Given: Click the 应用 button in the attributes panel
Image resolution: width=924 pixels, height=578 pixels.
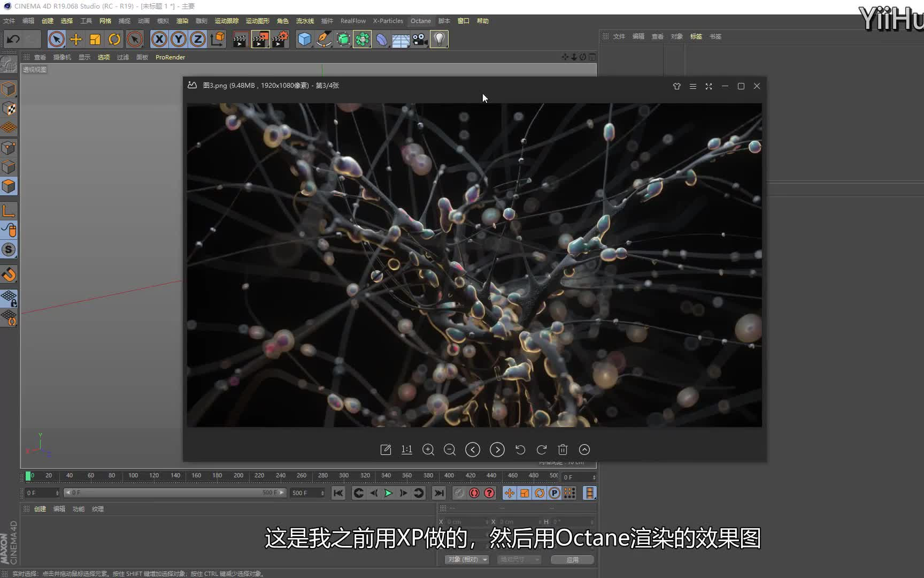Looking at the screenshot, I should coord(572,559).
